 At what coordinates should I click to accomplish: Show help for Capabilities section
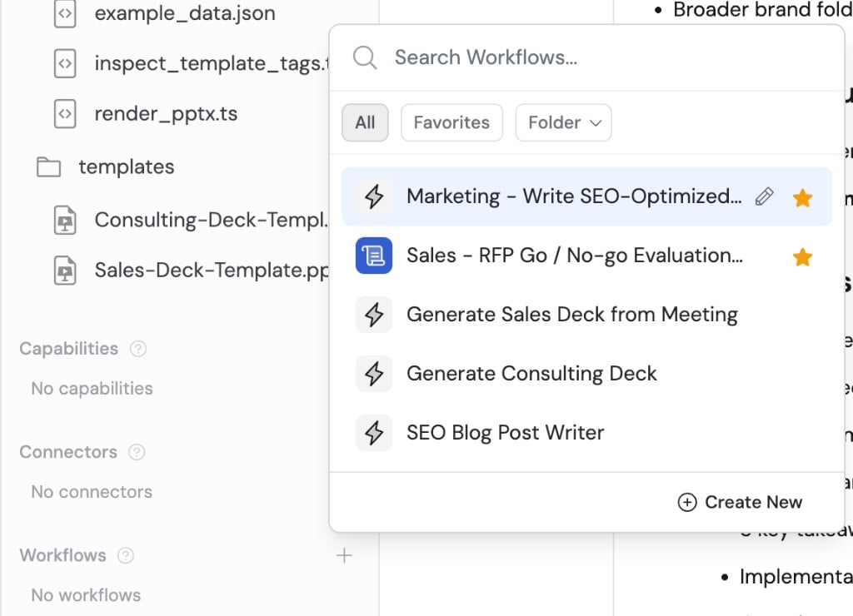[x=138, y=349]
